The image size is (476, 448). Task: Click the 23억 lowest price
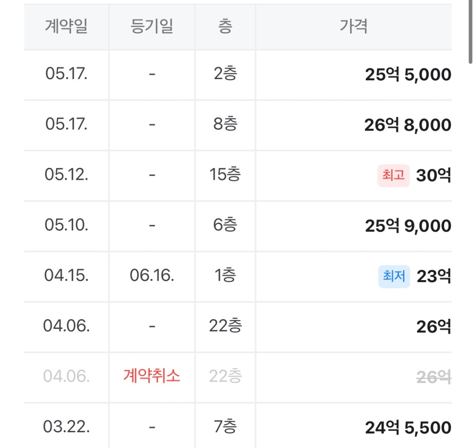coord(433,277)
